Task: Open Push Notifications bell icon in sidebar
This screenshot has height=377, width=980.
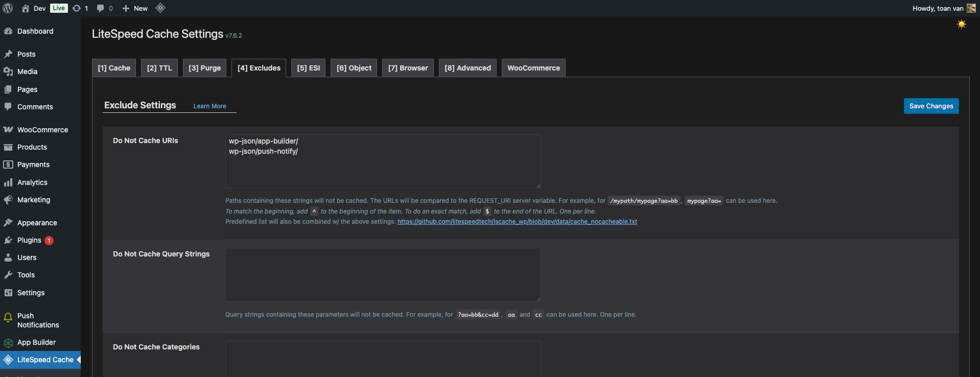Action: 8,318
